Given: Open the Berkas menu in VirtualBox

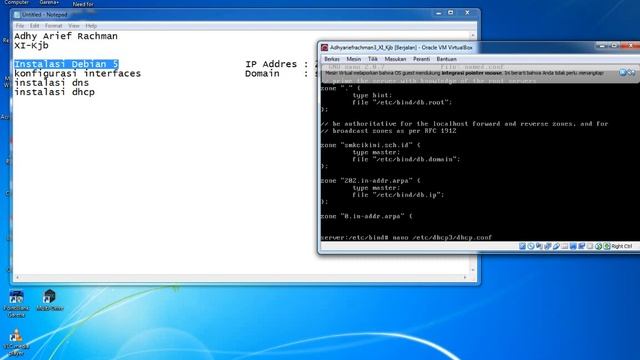Looking at the screenshot, I should [331, 59].
